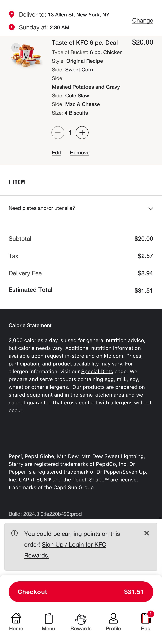Click the delivery time clock icon
The width and height of the screenshot is (162, 644).
12,27
